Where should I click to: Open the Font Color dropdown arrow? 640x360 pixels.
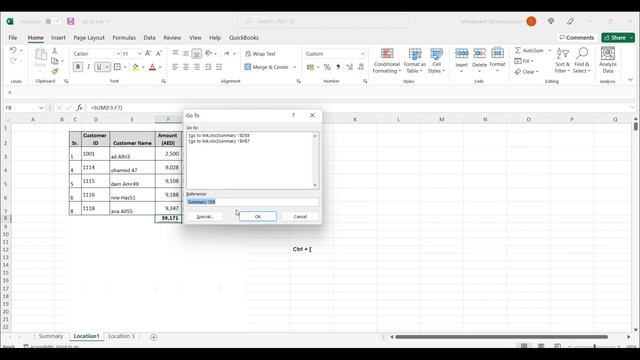(x=160, y=67)
